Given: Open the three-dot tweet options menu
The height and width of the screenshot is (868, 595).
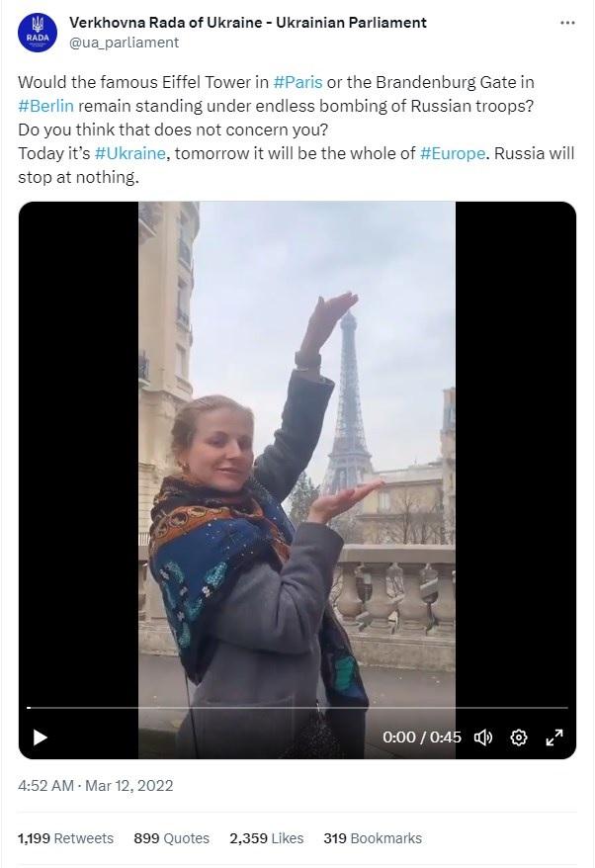Looking at the screenshot, I should coord(567,23).
